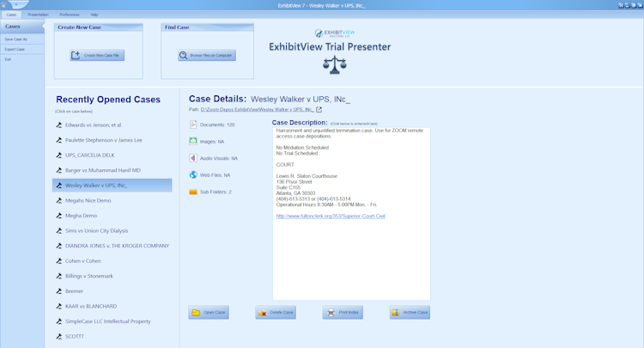Click the Archive Case button
Viewport: 644px width, 348px height.
pos(410,312)
